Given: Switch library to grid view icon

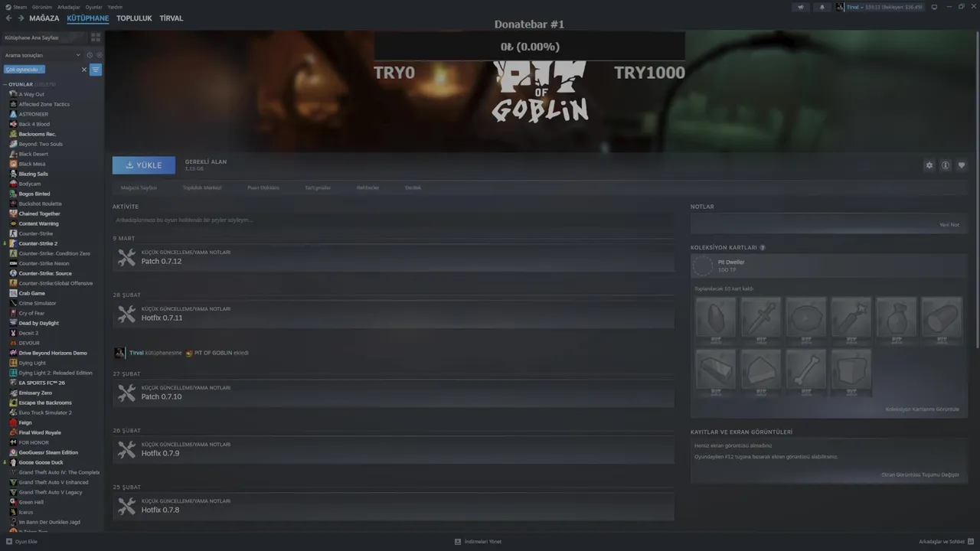Looking at the screenshot, I should tap(96, 37).
